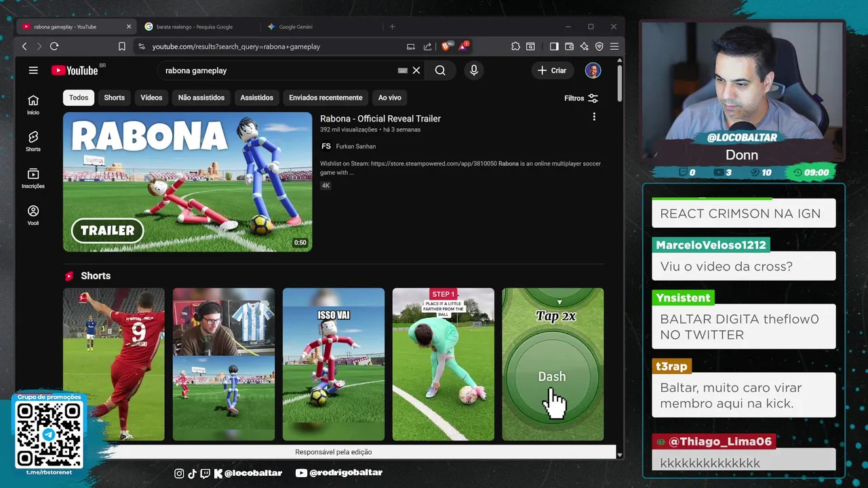Open the streamer reaction short with jersey
The height and width of the screenshot is (488, 868).
point(224,365)
